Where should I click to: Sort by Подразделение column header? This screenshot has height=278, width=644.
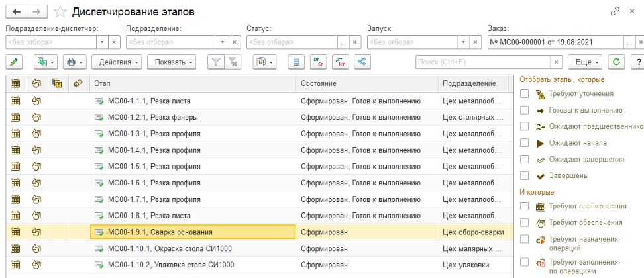coord(473,83)
